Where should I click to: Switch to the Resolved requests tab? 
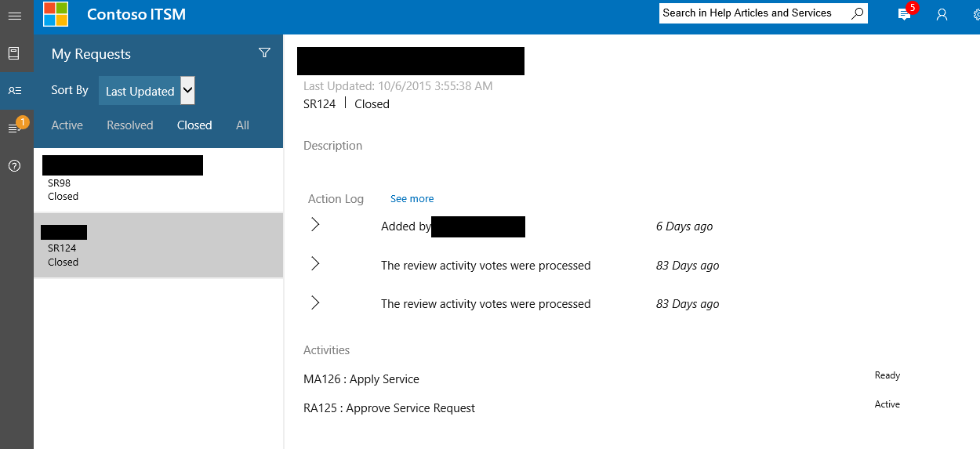point(130,125)
